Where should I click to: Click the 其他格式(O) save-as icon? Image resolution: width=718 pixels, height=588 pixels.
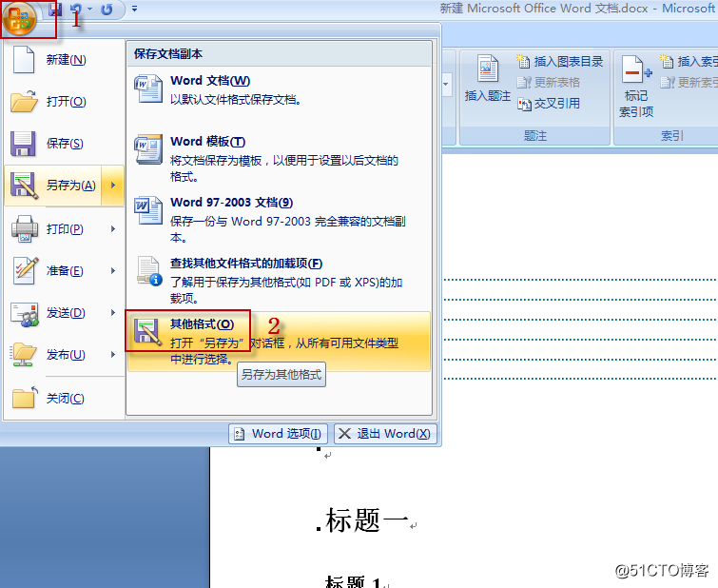(148, 332)
